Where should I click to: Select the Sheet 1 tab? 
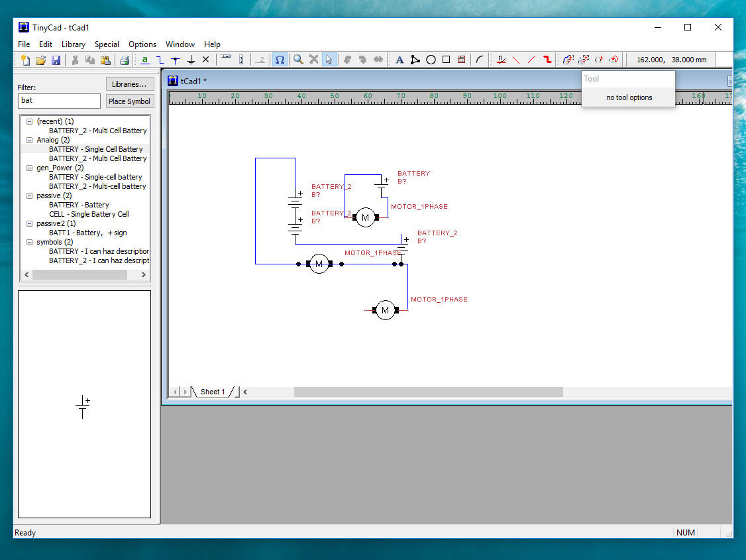pos(213,392)
